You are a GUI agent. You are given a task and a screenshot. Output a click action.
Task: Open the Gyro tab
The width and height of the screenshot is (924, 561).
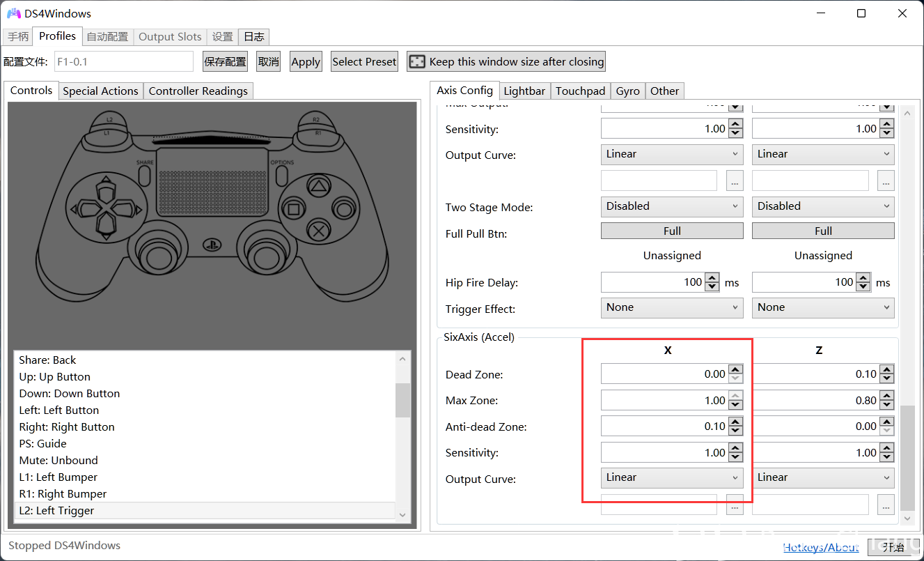(627, 91)
